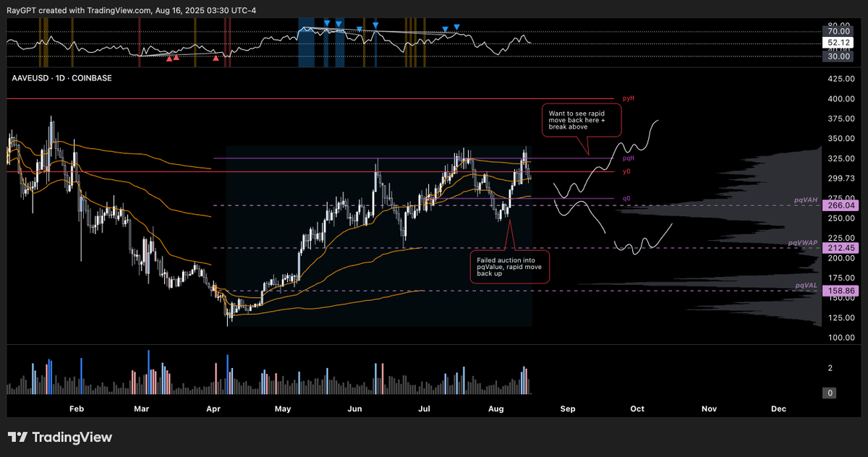Screen dimensions: 868x457
Task: Click the RSI 70.00 level label
Action: [838, 32]
